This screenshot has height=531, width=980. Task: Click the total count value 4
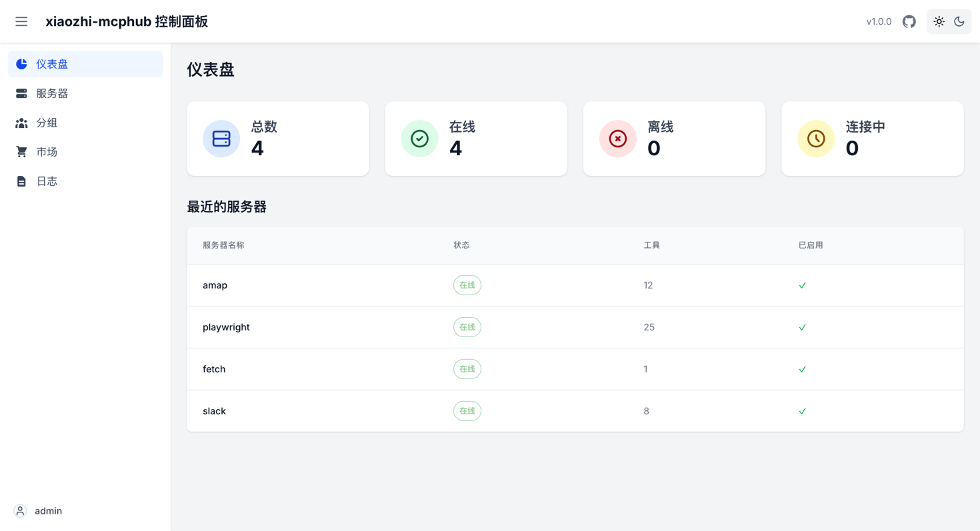coord(257,149)
